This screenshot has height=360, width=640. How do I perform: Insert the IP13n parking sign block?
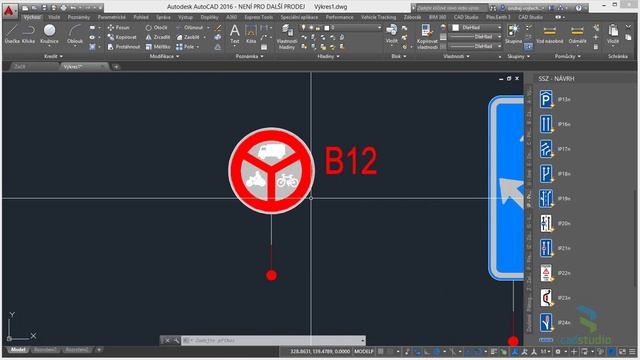click(x=546, y=99)
